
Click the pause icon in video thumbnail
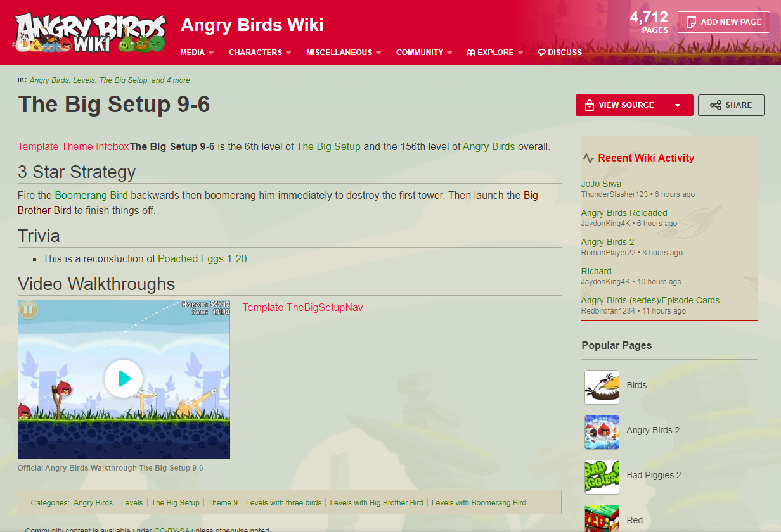point(28,310)
